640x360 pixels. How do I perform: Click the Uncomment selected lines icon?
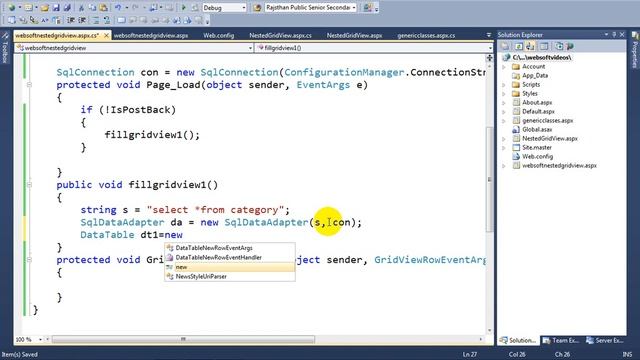[x=106, y=20]
